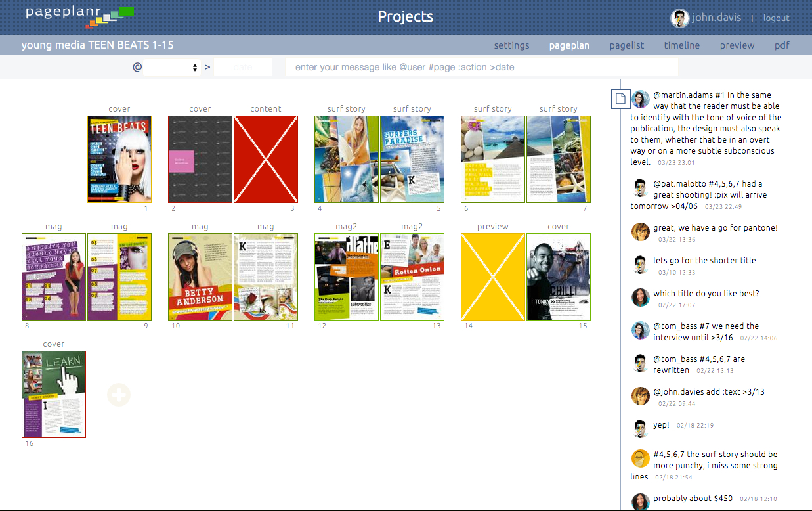Viewport: 812px width, 511px height.
Task: Click the document icon beside the comments
Action: 620,99
